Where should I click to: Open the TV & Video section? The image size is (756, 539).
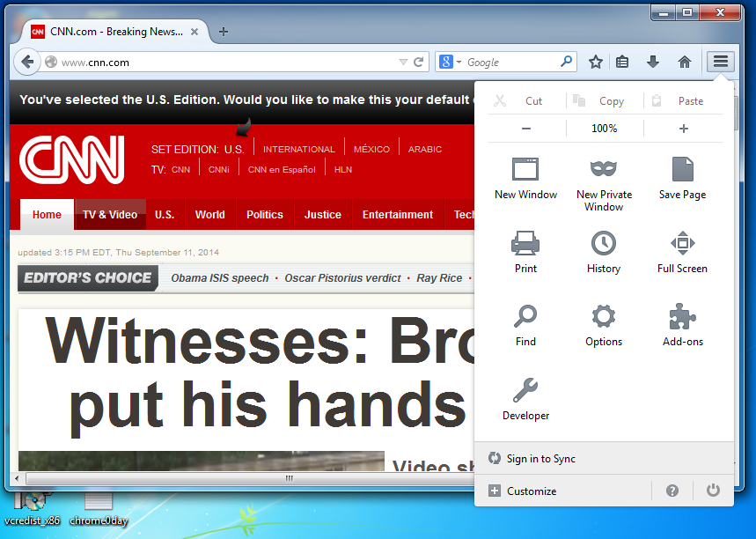click(x=110, y=215)
